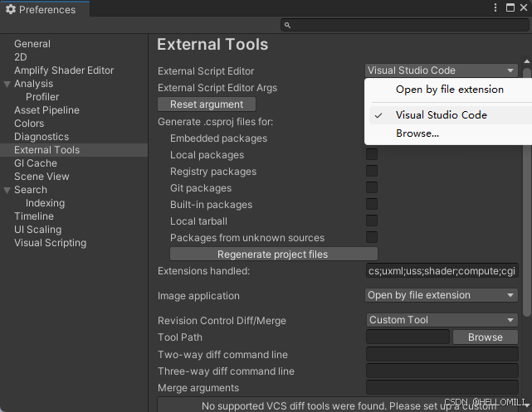Open Revision Control Diff/Merge dropdown
Viewport: 532px width, 412px height.
tap(442, 320)
